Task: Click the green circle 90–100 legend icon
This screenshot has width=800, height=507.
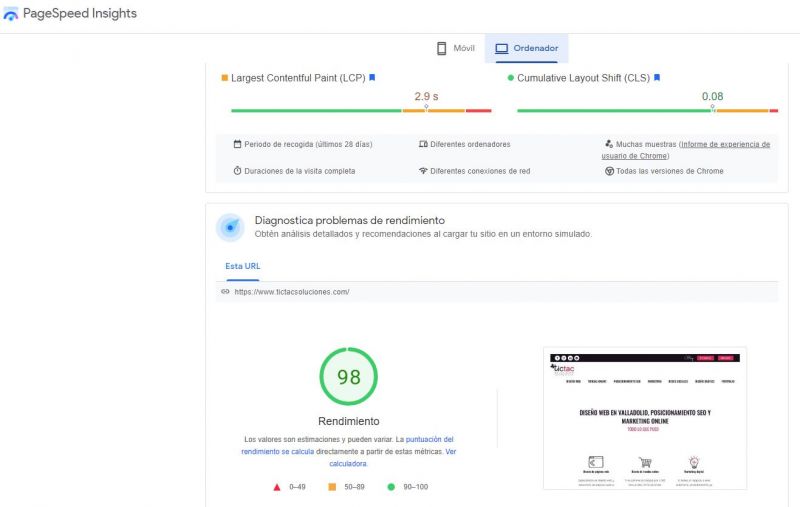Action: click(391, 487)
